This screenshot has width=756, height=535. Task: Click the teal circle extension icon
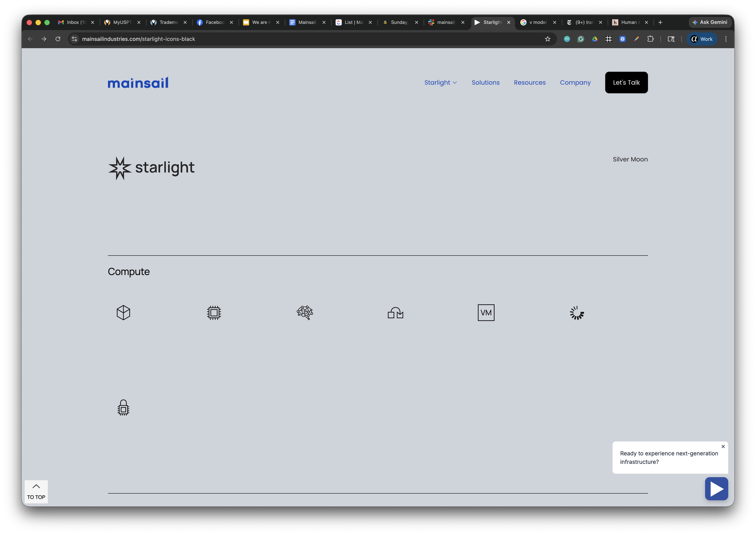567,39
